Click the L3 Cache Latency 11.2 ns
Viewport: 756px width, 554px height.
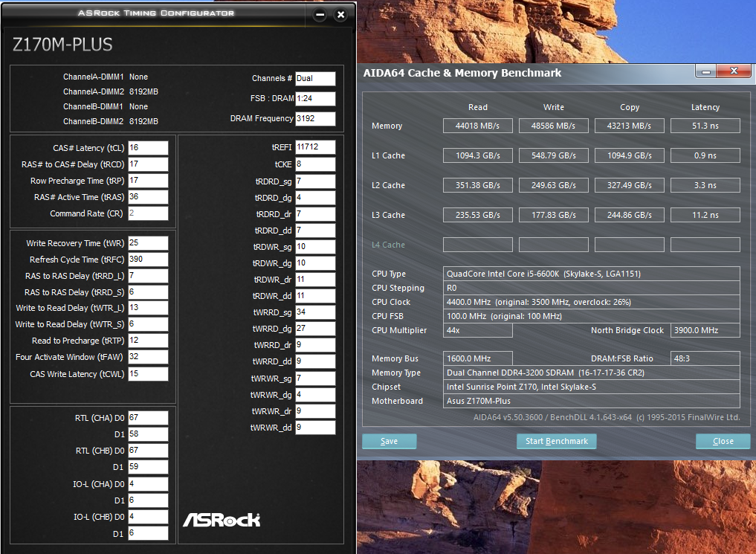coord(705,215)
